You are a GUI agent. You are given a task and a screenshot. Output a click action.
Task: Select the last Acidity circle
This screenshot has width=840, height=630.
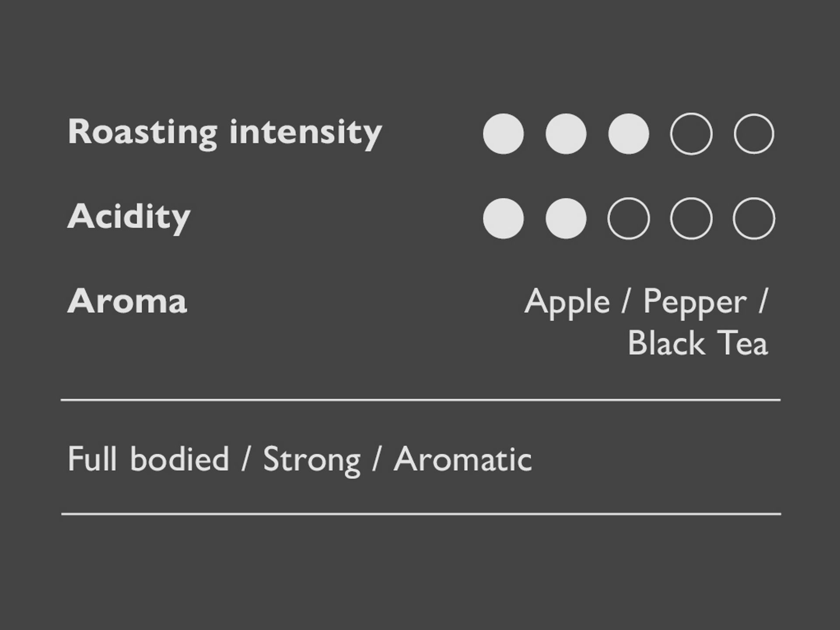pyautogui.click(x=753, y=218)
